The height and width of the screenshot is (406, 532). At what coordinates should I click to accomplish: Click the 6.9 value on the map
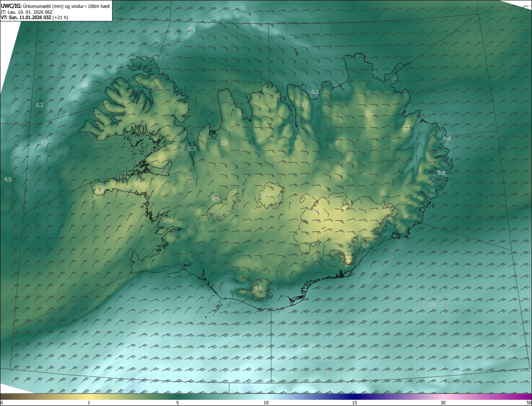pyautogui.click(x=441, y=173)
